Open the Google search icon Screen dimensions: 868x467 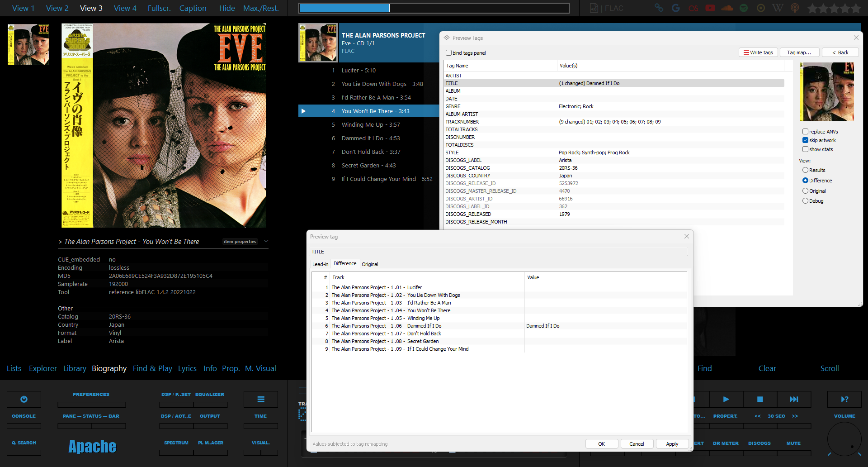click(x=676, y=8)
